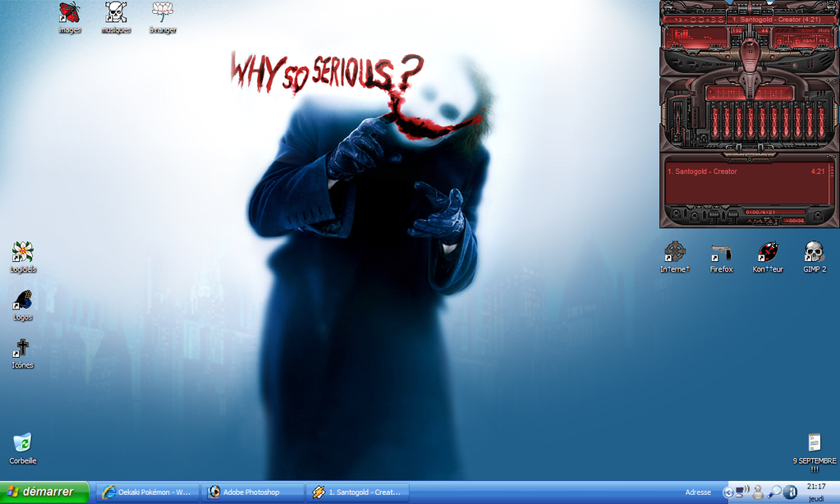Click the magnifying glass tray icon
This screenshot has height=504, width=840.
[x=774, y=492]
